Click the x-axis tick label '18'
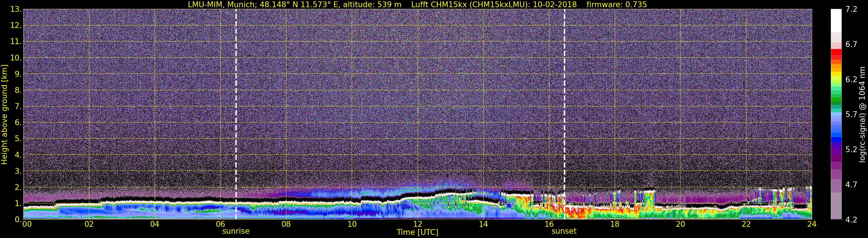Screen dimensions: 868x238 click(614, 224)
